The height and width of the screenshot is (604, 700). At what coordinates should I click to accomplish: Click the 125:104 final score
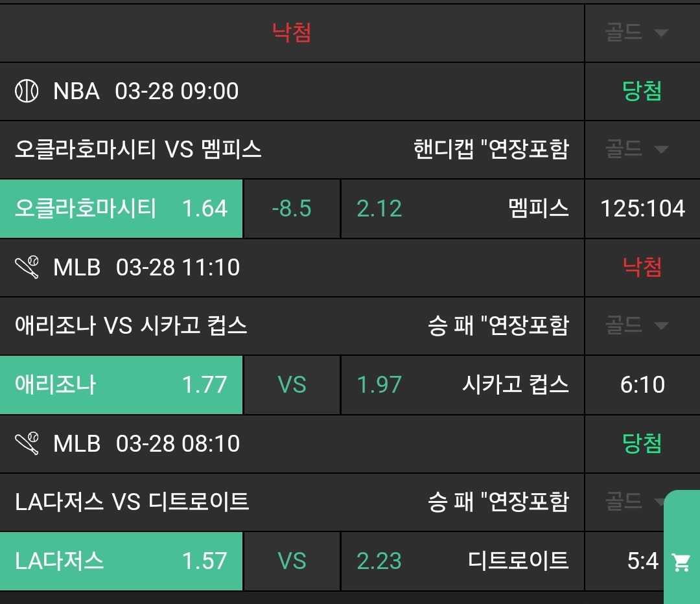(x=642, y=209)
